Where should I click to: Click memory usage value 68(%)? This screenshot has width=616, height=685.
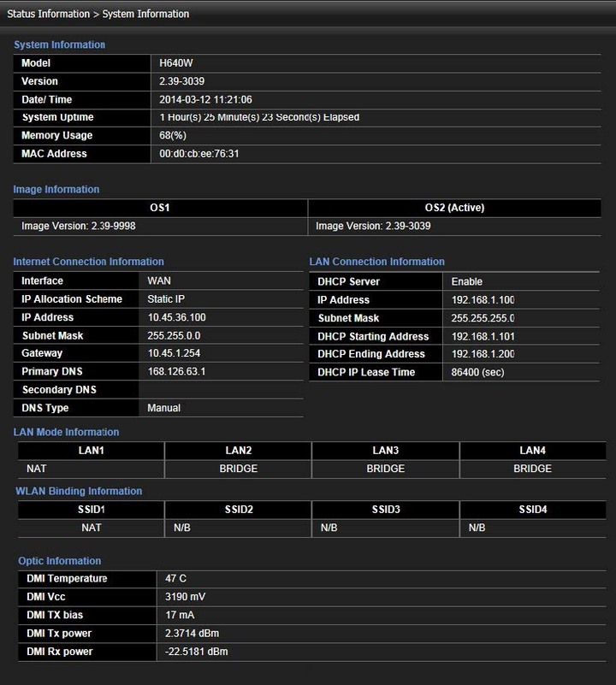click(x=173, y=135)
